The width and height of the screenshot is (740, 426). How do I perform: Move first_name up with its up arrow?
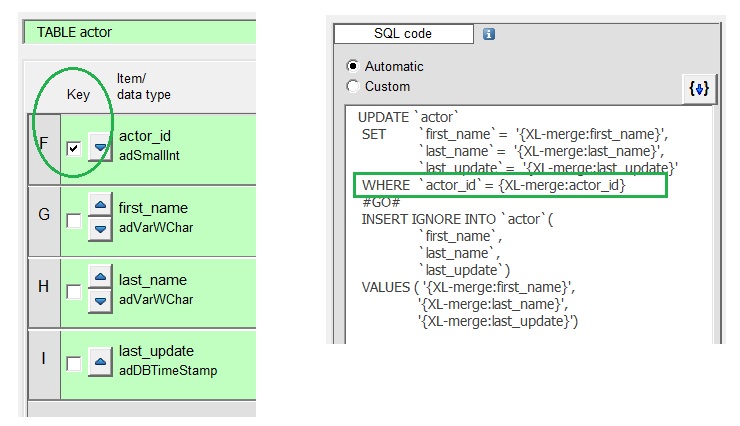pyautogui.click(x=100, y=205)
